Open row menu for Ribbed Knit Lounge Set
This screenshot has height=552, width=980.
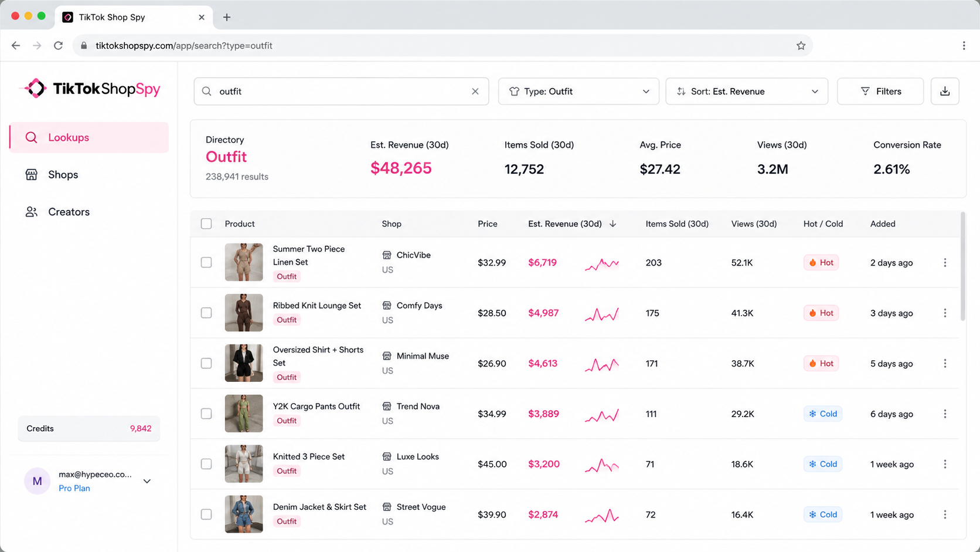(945, 313)
